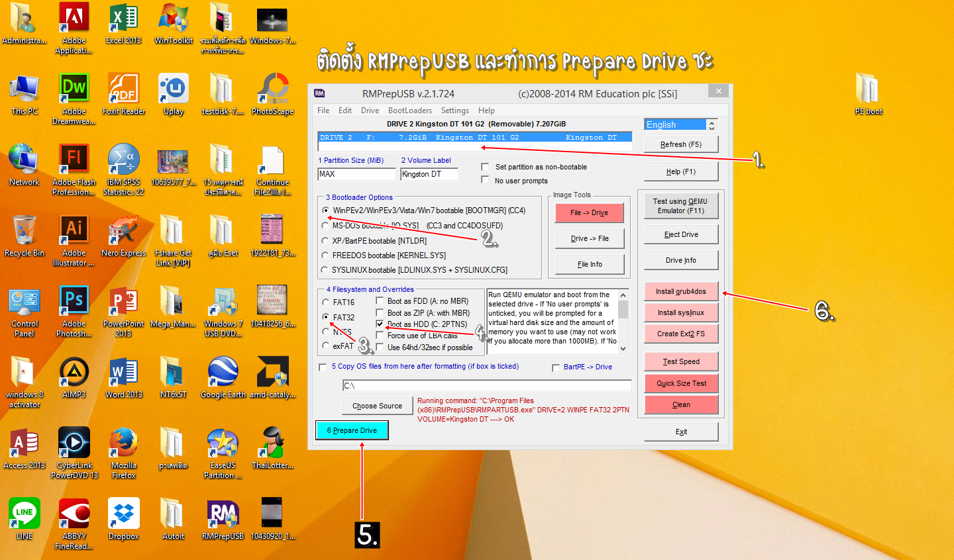Open Uplay desktop shortcut
The height and width of the screenshot is (560, 954).
(174, 95)
